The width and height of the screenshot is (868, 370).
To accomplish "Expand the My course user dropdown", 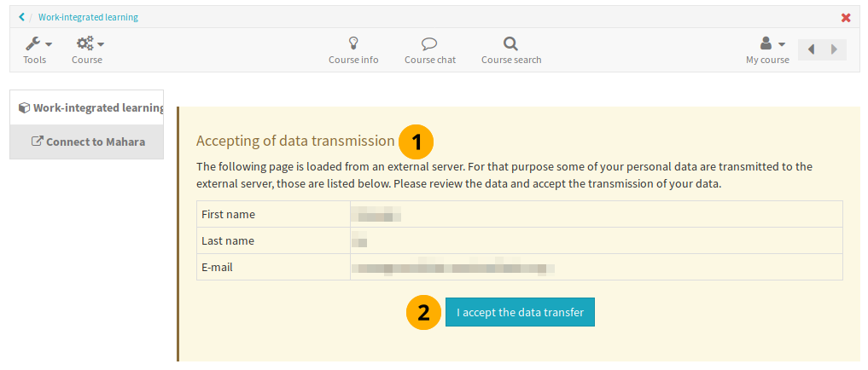I will tap(768, 49).
